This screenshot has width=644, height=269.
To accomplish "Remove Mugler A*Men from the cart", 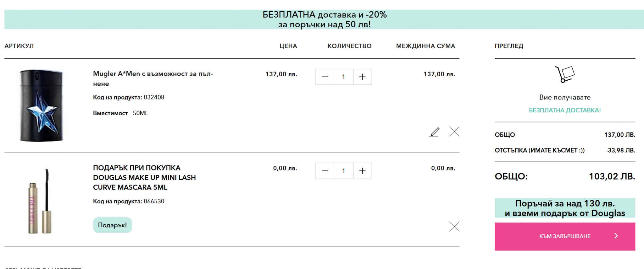I will (454, 132).
